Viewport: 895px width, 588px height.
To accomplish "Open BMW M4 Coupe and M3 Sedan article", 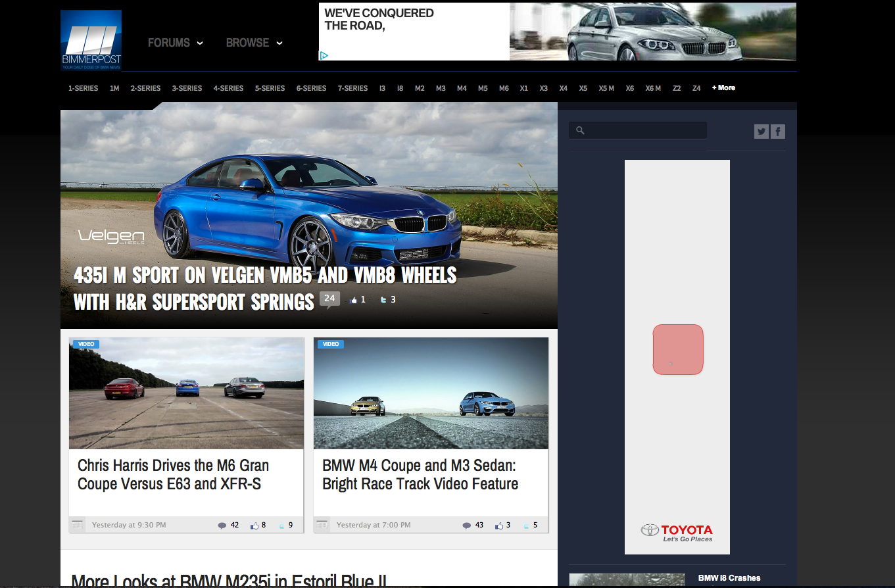I will coord(420,474).
